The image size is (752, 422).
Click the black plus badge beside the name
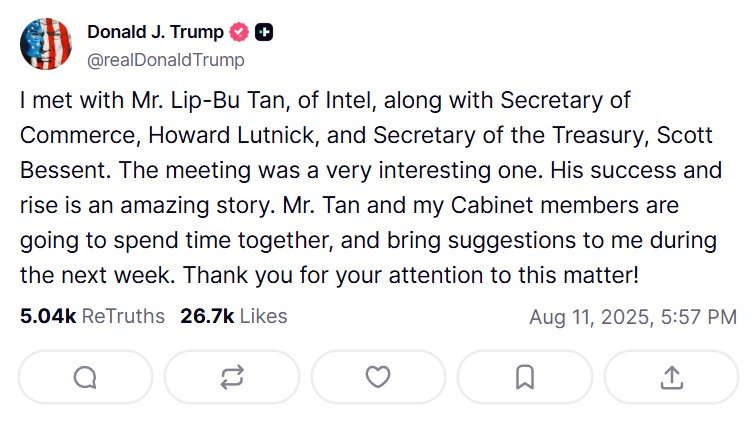tap(264, 32)
